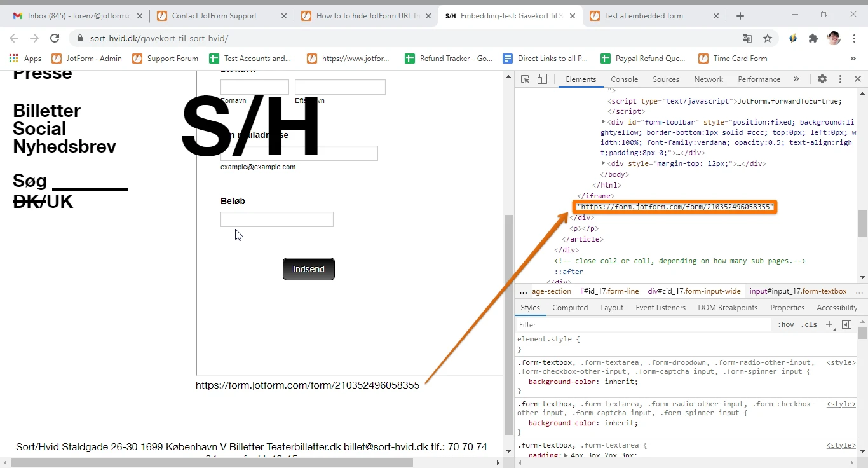This screenshot has height=468, width=868.
Task: Toggle element state with the :hov button
Action: coord(785,324)
